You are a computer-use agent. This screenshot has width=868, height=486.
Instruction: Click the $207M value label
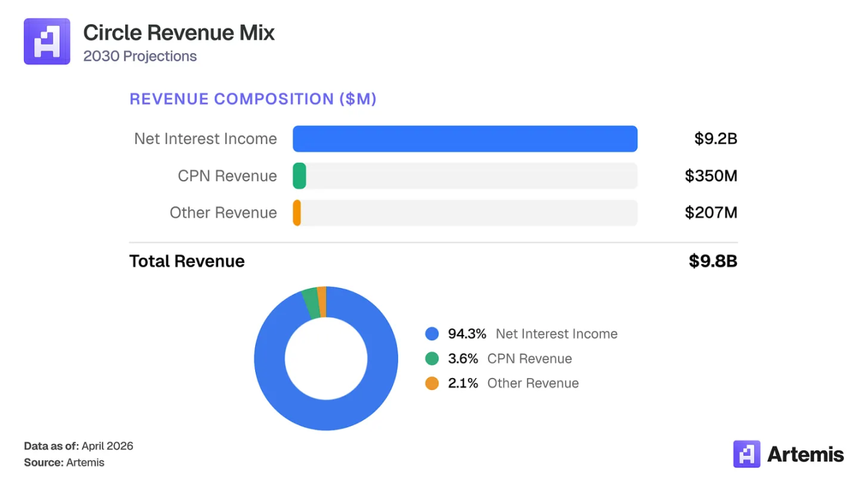click(x=711, y=213)
